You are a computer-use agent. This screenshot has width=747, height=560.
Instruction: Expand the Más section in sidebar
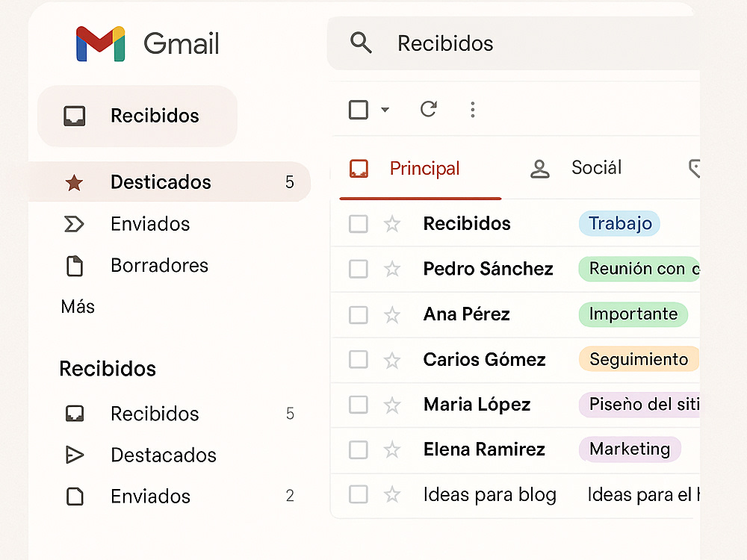point(78,307)
